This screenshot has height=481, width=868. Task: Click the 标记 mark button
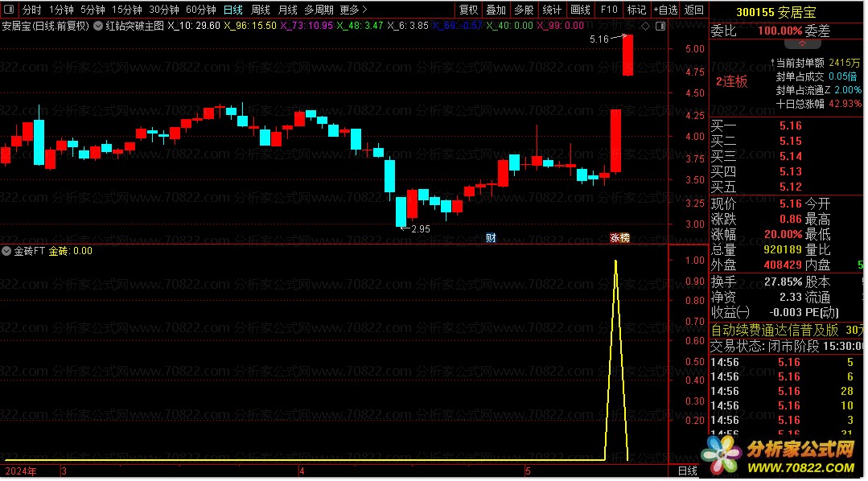tap(636, 10)
